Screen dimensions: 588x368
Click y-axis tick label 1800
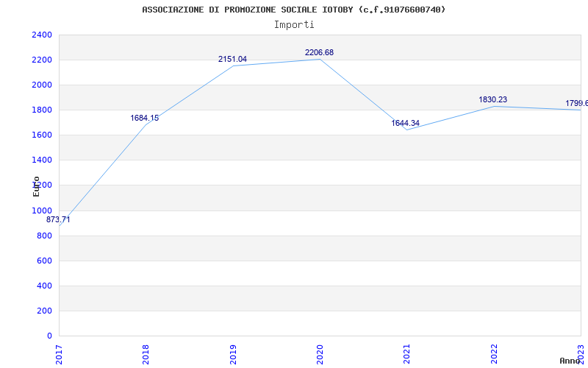[42, 110]
